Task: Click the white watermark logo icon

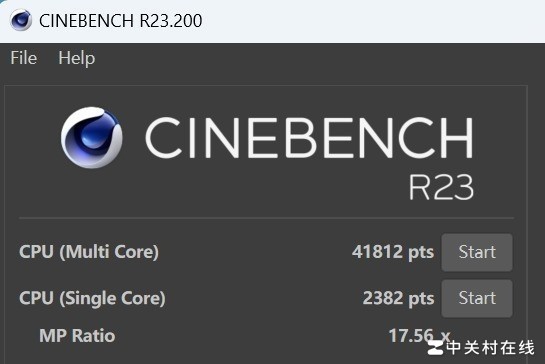Action: 435,347
